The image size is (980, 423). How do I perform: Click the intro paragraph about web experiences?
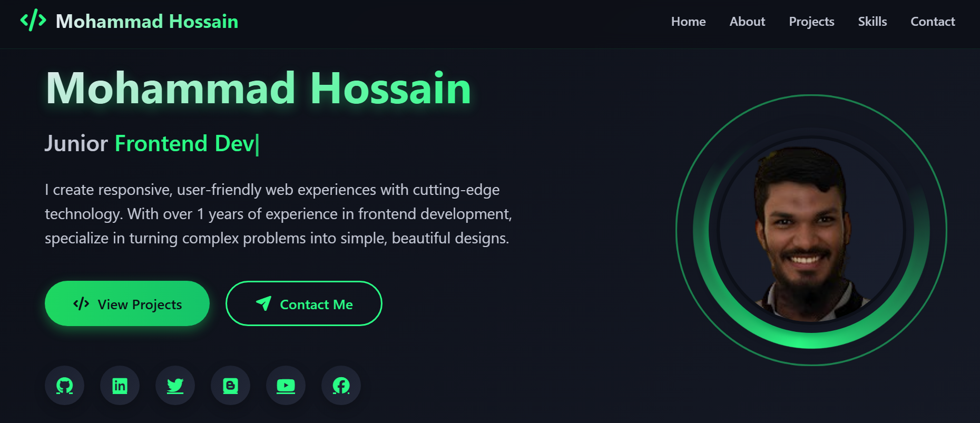click(x=278, y=214)
